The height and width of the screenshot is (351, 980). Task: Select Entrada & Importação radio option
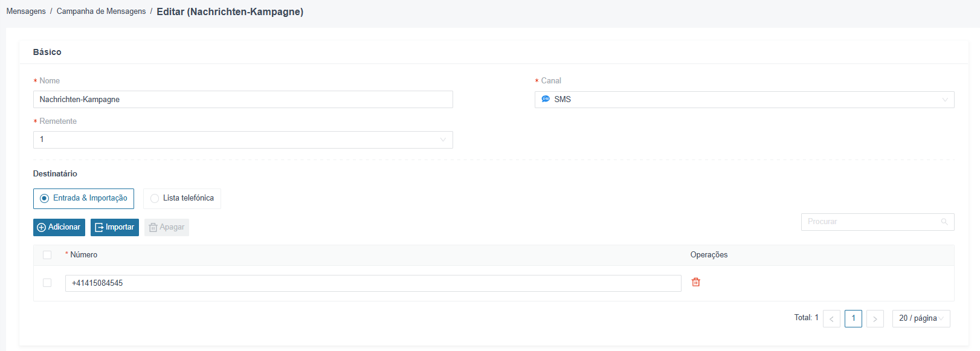coord(83,198)
